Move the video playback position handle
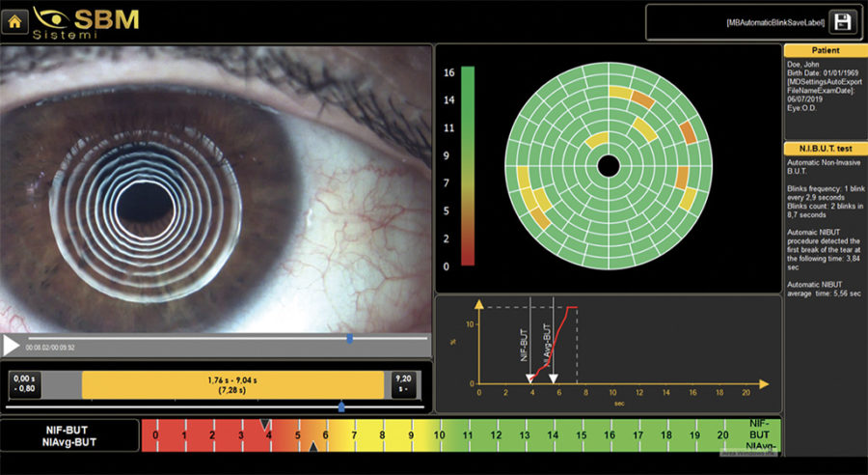 click(349, 339)
